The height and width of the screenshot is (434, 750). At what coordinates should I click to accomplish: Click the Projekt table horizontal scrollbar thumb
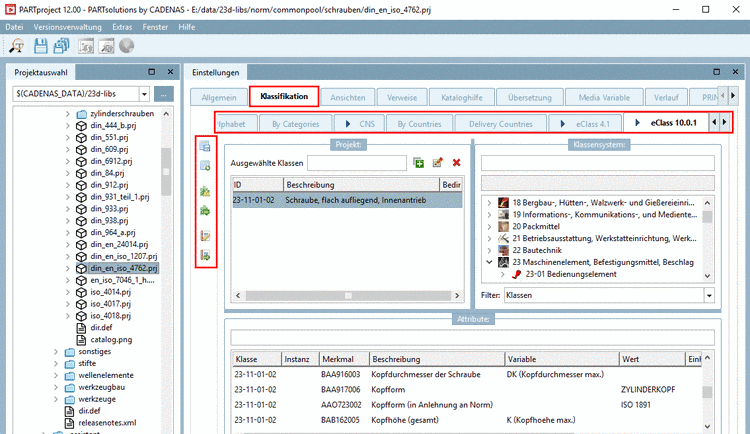point(348,296)
